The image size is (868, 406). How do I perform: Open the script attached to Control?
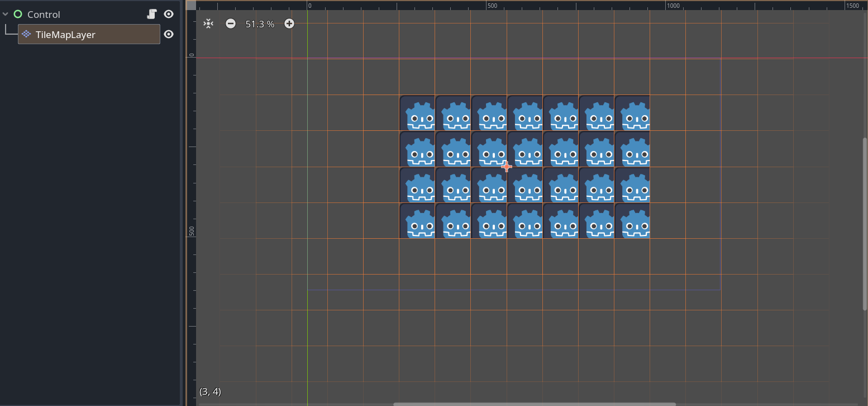152,15
